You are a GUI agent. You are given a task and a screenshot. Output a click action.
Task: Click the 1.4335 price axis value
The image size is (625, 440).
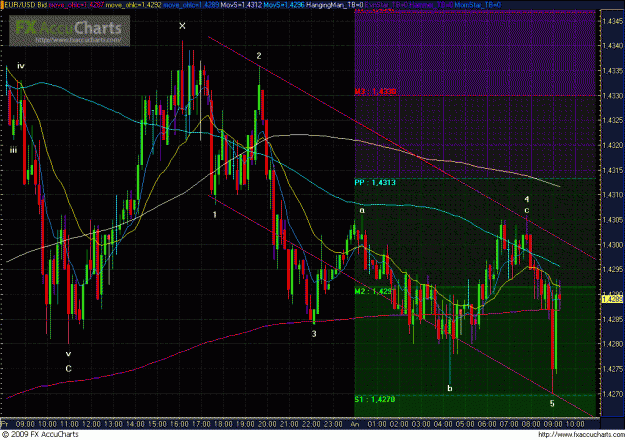(x=613, y=71)
